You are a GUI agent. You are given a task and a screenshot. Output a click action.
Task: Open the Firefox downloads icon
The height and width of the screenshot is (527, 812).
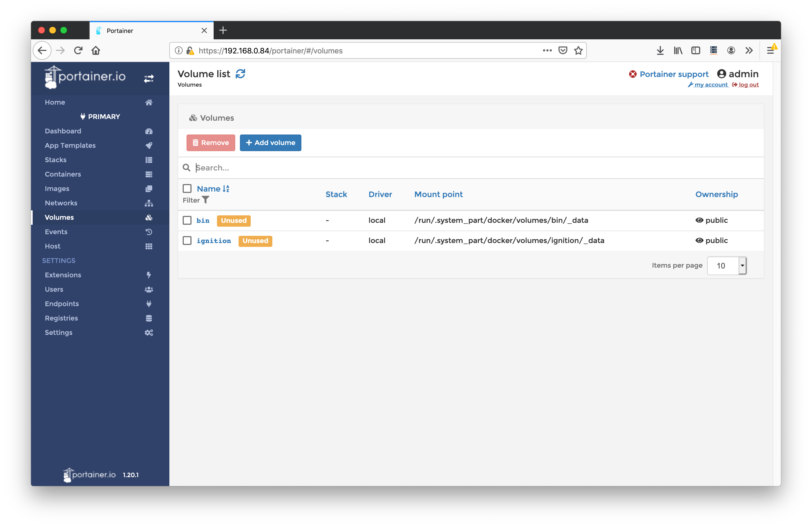click(660, 51)
